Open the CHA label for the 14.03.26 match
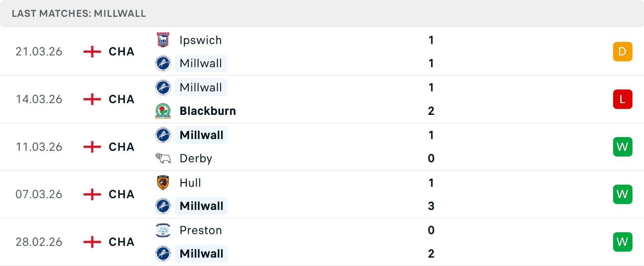This screenshot has height=266, width=644. pos(121,99)
